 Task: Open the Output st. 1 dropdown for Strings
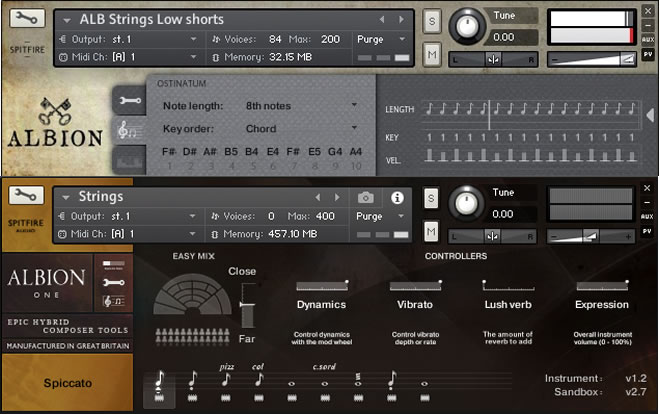(x=130, y=216)
